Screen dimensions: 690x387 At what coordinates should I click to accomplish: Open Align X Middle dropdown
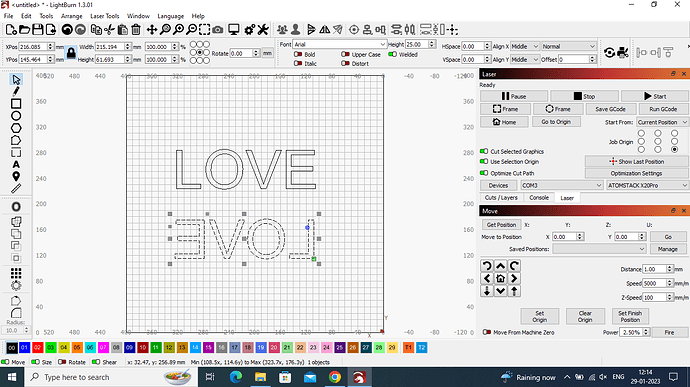(525, 46)
